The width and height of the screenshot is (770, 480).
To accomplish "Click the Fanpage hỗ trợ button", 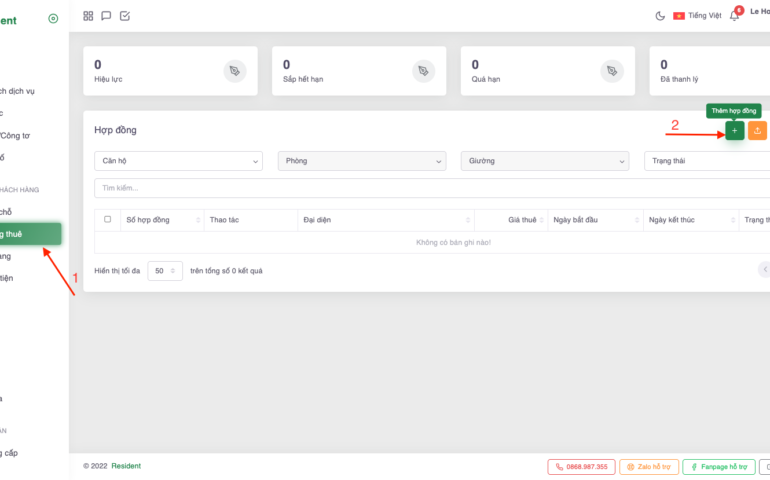I will [x=718, y=467].
